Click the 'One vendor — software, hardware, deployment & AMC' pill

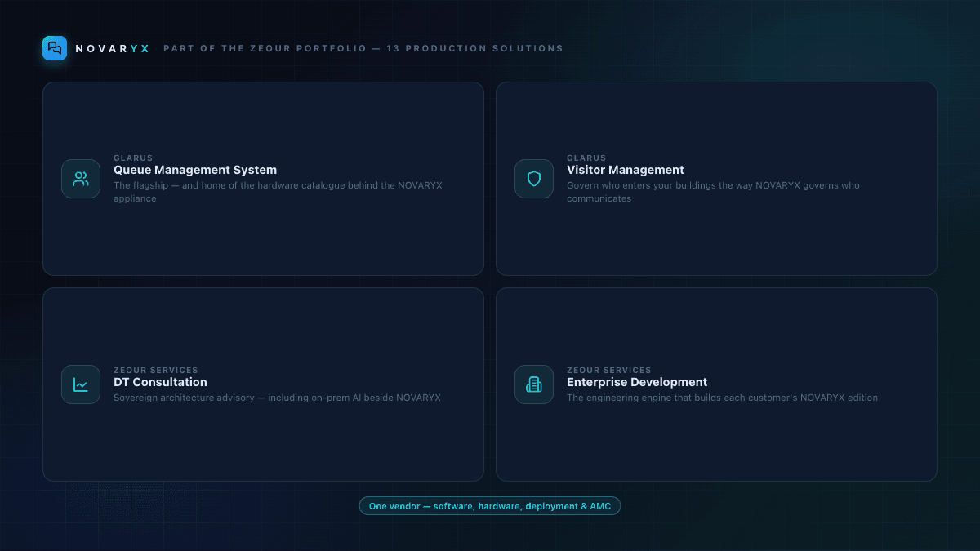click(490, 506)
